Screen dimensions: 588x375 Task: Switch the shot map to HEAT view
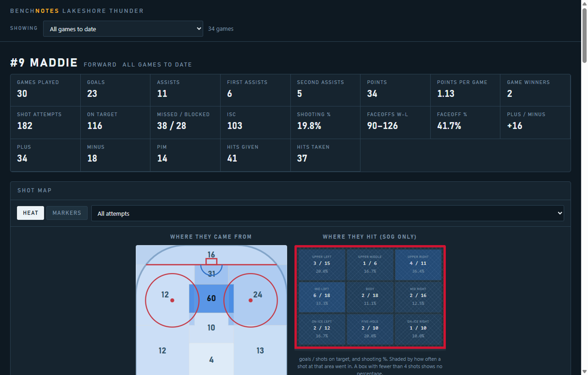tap(30, 213)
